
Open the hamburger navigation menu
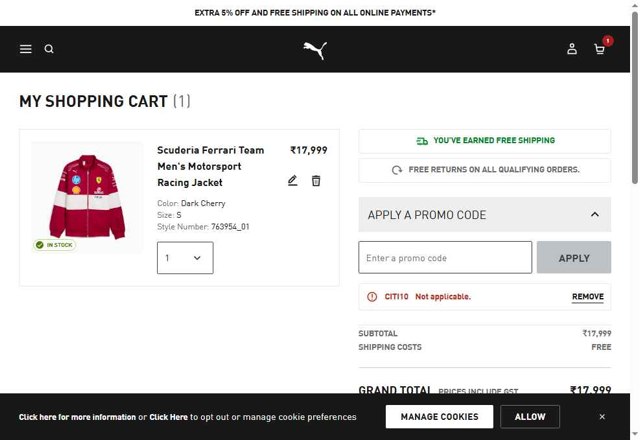tap(26, 49)
